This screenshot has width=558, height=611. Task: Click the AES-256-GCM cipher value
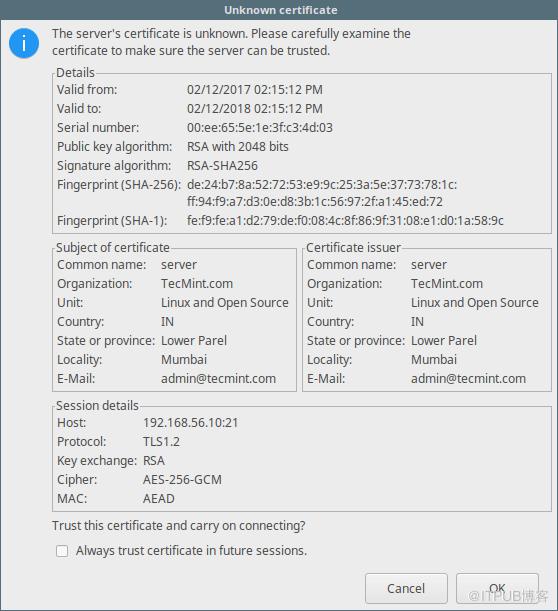tap(182, 480)
